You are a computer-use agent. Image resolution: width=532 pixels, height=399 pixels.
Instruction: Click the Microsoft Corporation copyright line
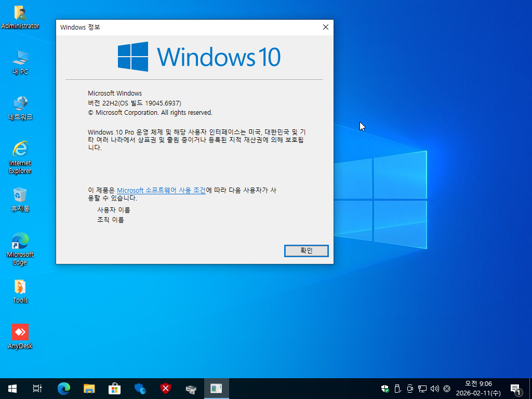150,113
